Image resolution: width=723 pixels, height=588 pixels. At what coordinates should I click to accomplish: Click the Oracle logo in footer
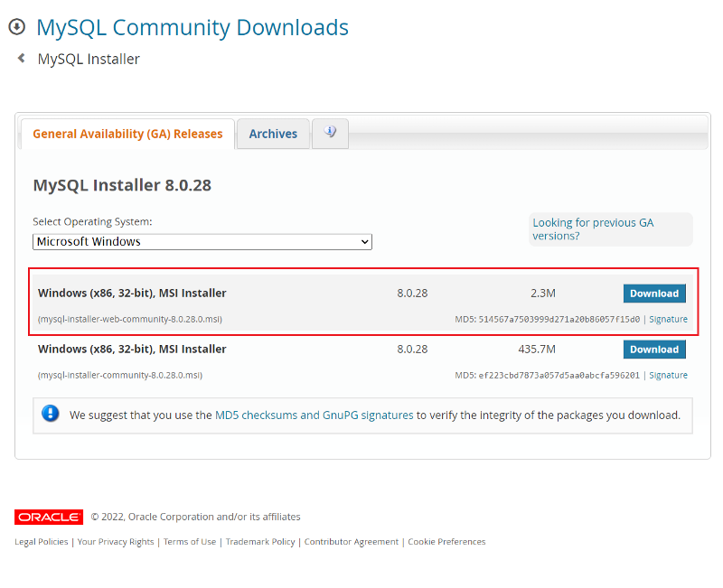coord(49,517)
